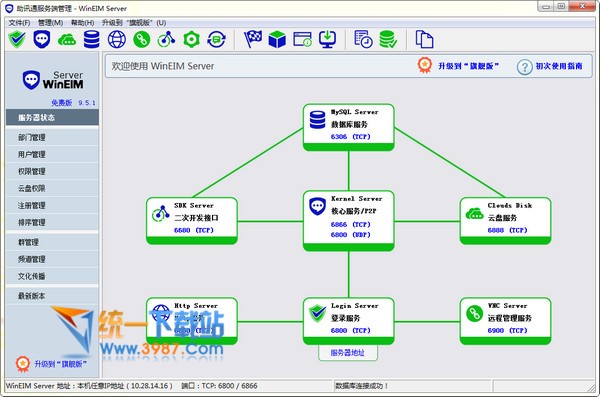Click the copy documents toolbar icon
Viewport: 600px width, 397px height.
424,39
